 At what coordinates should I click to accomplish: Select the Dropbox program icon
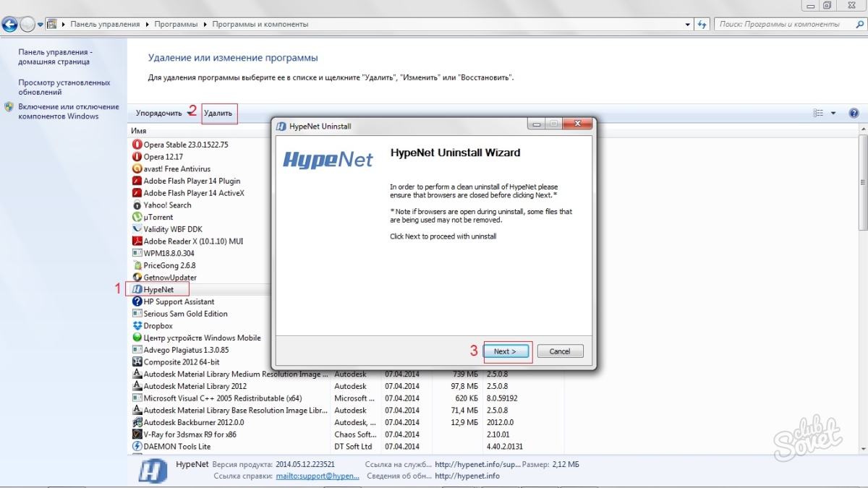[137, 325]
